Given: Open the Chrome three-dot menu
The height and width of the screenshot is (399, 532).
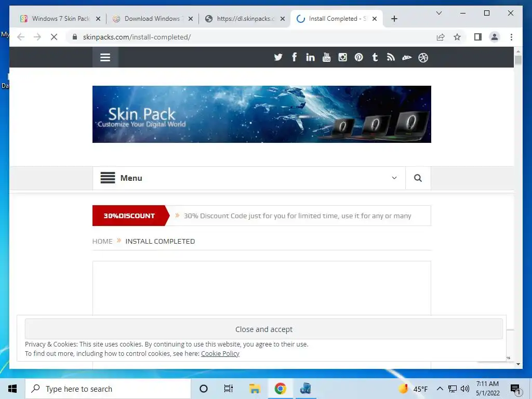Looking at the screenshot, I should point(511,37).
